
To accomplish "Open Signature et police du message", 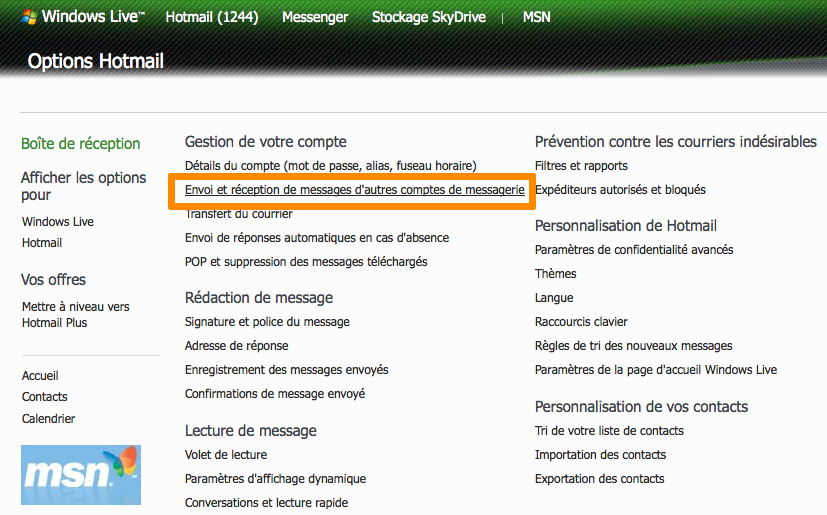I will 267,322.
